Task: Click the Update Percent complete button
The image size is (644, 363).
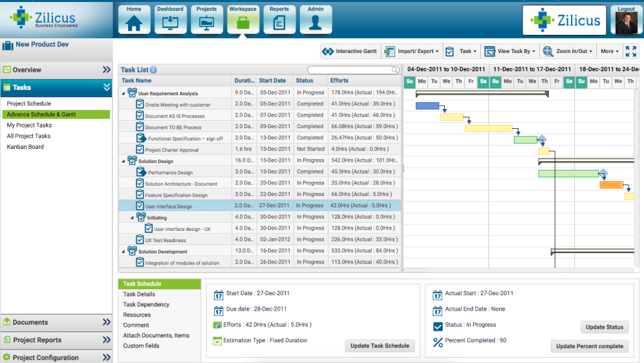Action: pyautogui.click(x=590, y=346)
